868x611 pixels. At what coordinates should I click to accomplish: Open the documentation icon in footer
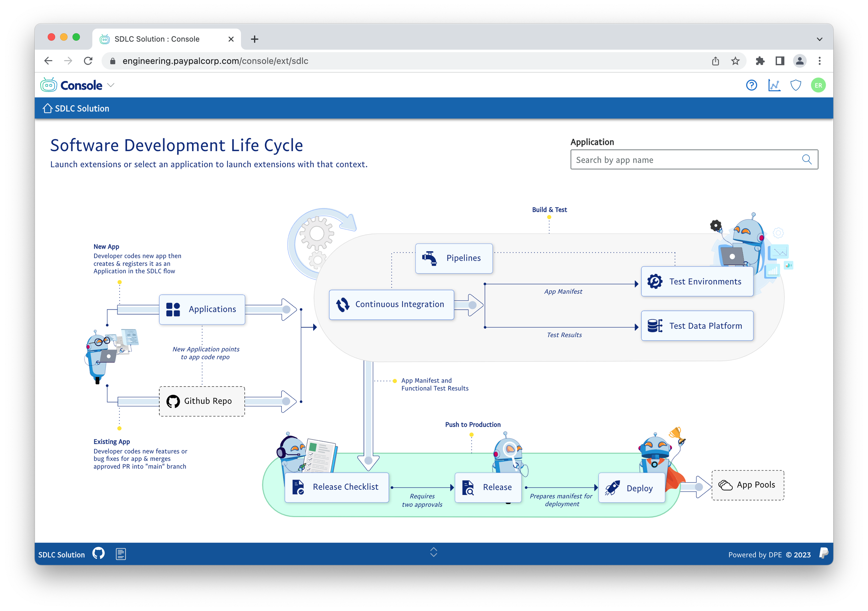pyautogui.click(x=120, y=554)
